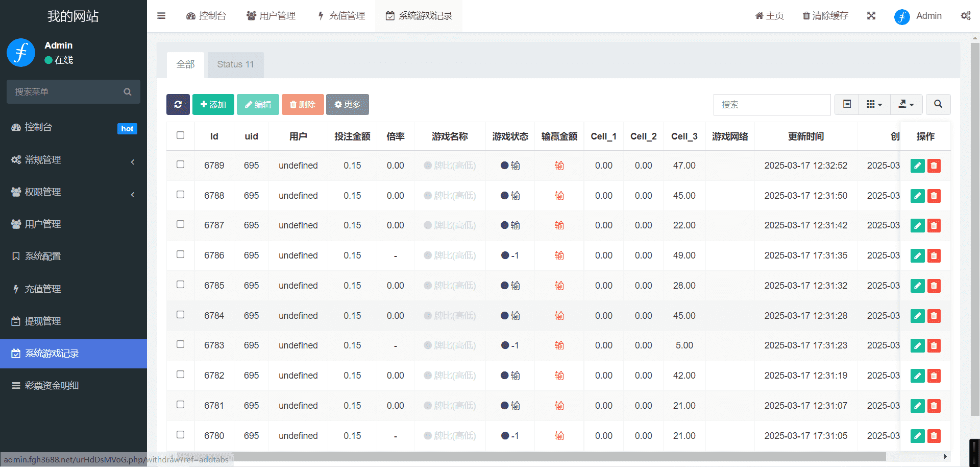Expand the 常规管理 sidebar menu

click(x=73, y=160)
